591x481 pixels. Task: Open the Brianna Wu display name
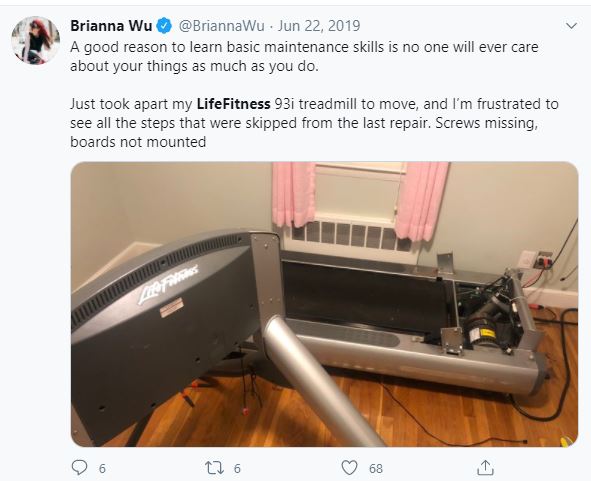click(111, 26)
